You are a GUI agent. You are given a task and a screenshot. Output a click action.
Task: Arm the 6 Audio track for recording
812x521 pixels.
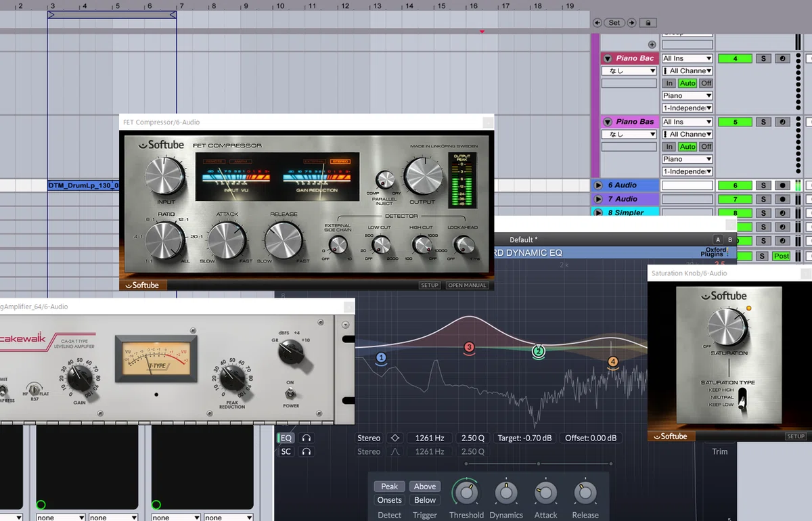pyautogui.click(x=783, y=185)
